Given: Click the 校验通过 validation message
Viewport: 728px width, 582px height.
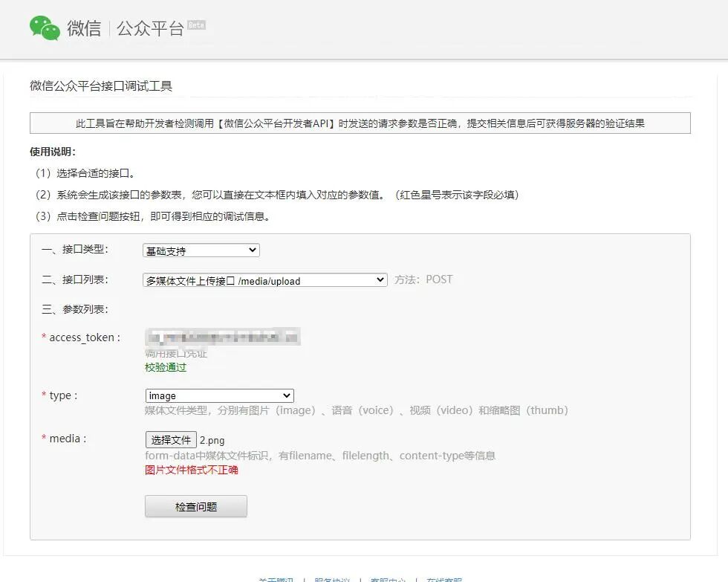Looking at the screenshot, I should coord(165,367).
